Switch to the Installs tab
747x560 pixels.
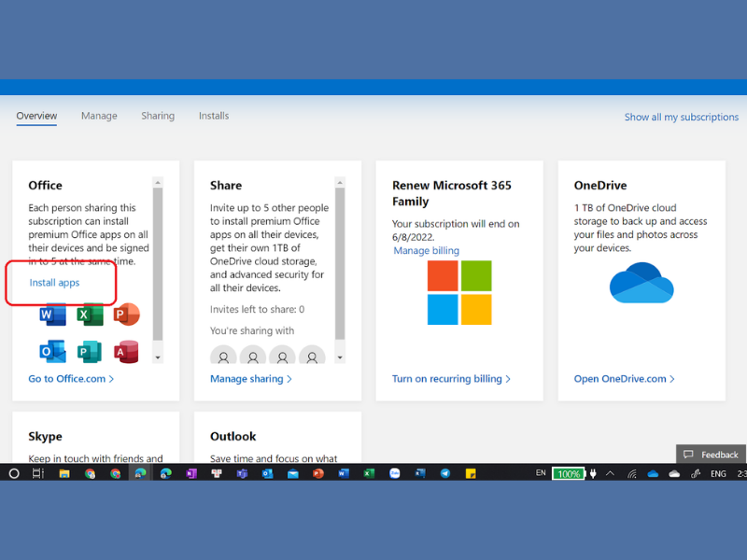click(x=214, y=116)
